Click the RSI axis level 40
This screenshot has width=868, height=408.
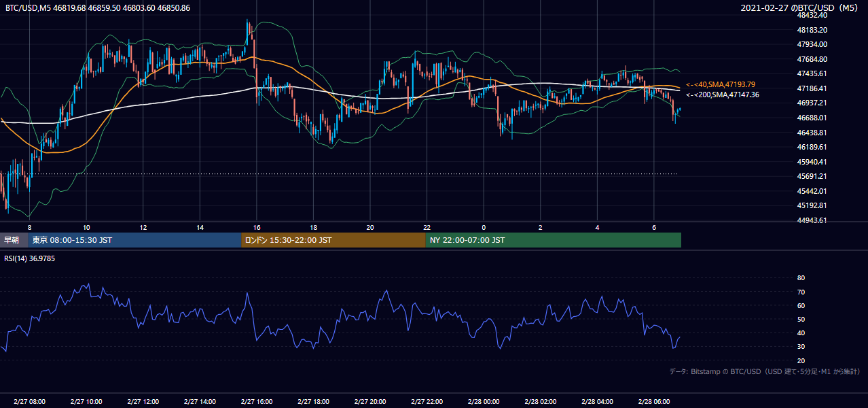click(801, 333)
